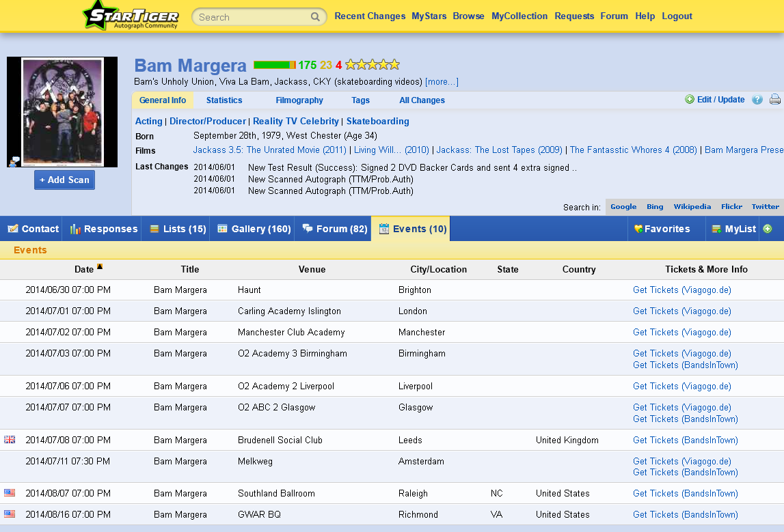This screenshot has height=532, width=784.
Task: Click the Reality TV Celebrity link
Action: tap(296, 121)
